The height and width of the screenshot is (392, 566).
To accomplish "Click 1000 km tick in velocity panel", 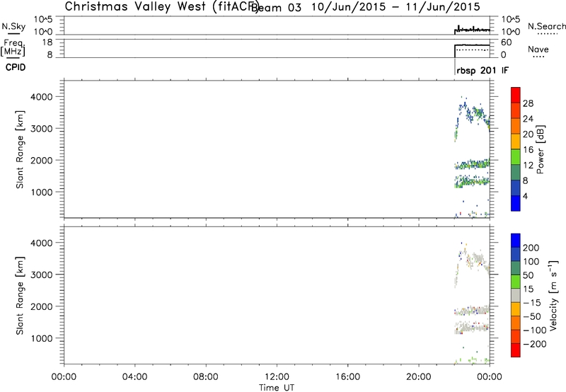I will [x=42, y=338].
